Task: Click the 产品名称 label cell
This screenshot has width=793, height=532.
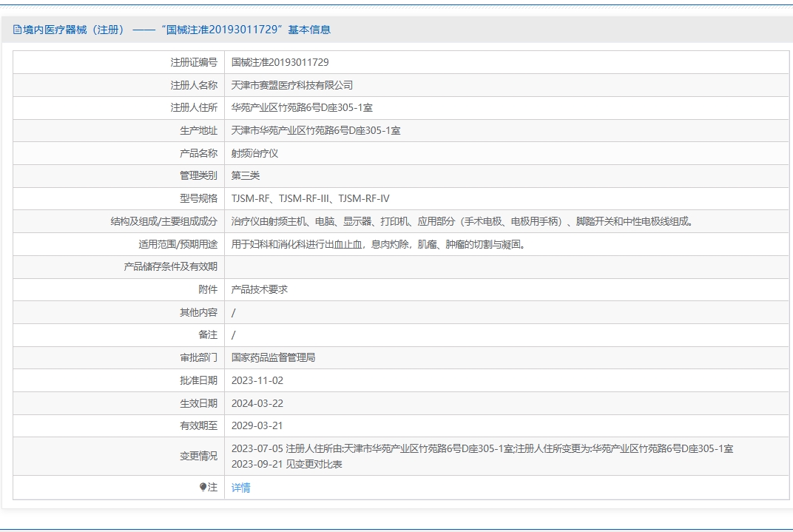Action: coord(119,153)
